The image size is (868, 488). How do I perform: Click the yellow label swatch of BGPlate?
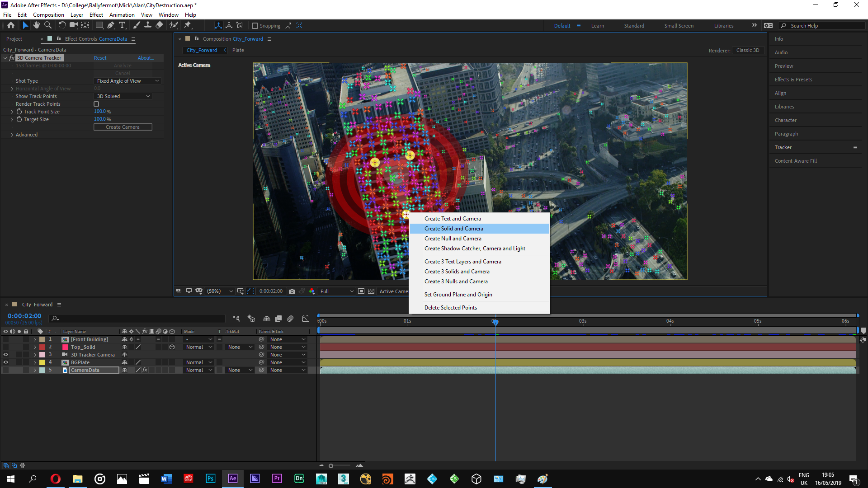click(x=42, y=362)
